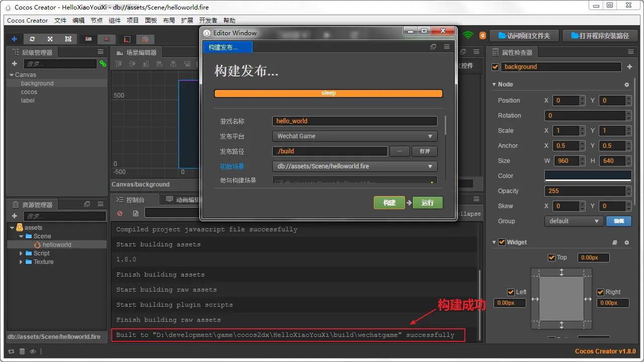Screen dimensions: 644x362
Task: Add a new node in hierarchy panel
Action: coord(14,64)
